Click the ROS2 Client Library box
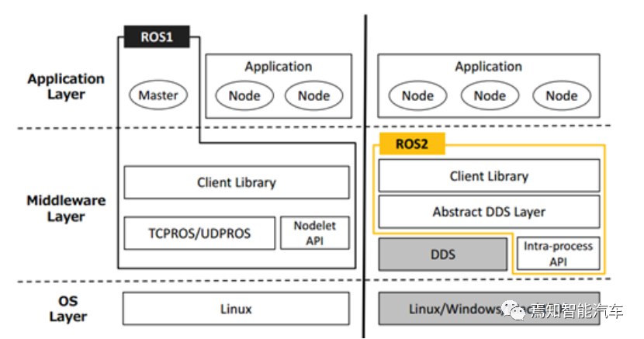 pos(489,175)
